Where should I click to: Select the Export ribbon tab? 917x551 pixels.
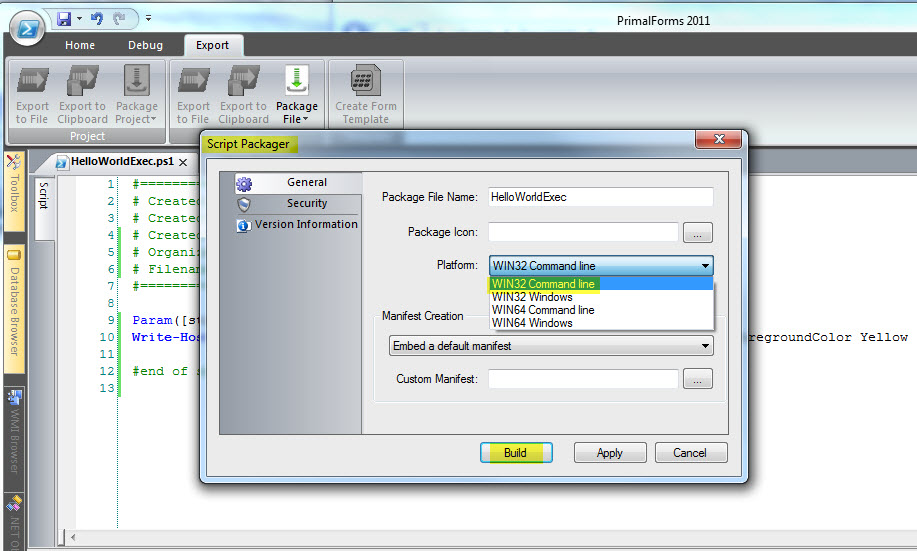pos(212,45)
